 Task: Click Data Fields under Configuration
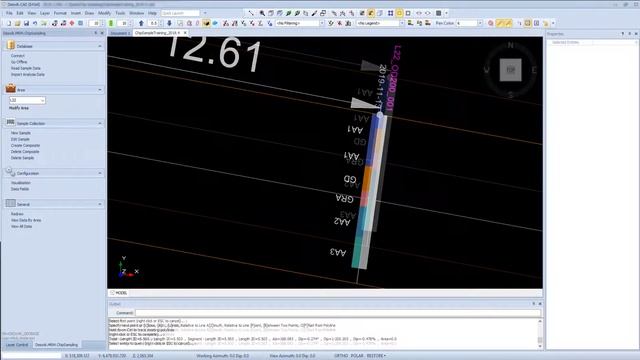(20, 189)
